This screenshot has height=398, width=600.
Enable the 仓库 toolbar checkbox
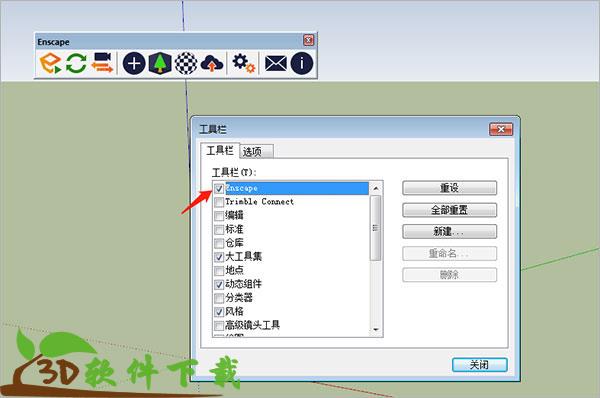219,243
